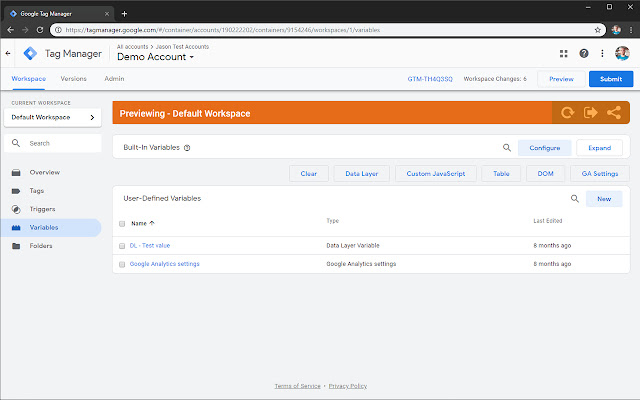
Task: Click the leave preview mode icon
Action: 590,113
